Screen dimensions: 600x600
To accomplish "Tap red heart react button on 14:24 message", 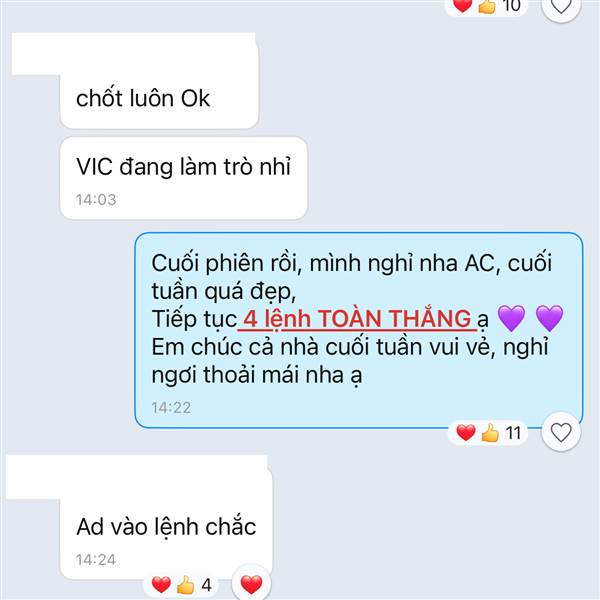I will point(251,584).
